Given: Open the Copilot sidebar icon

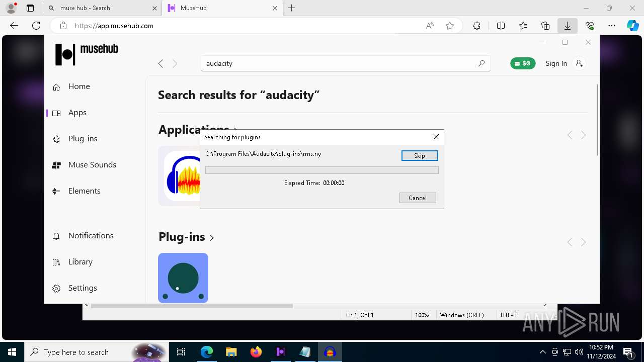Looking at the screenshot, I should click(632, 26).
